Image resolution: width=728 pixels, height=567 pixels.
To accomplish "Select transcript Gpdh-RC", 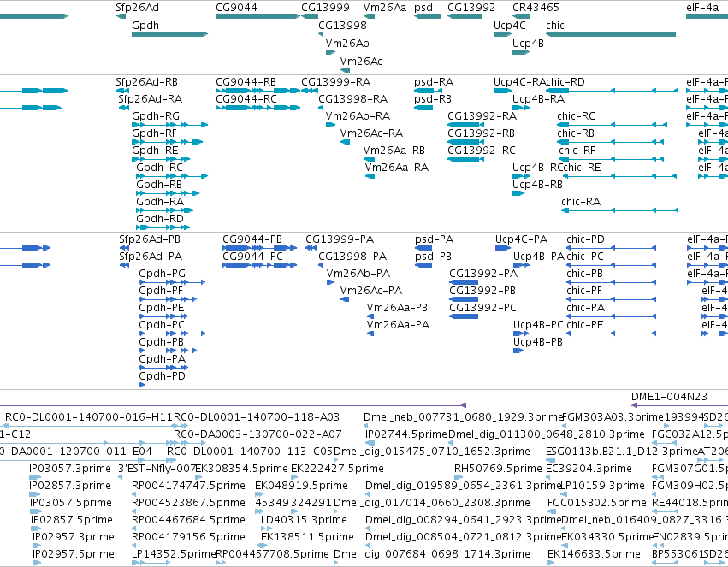I will point(159,168).
